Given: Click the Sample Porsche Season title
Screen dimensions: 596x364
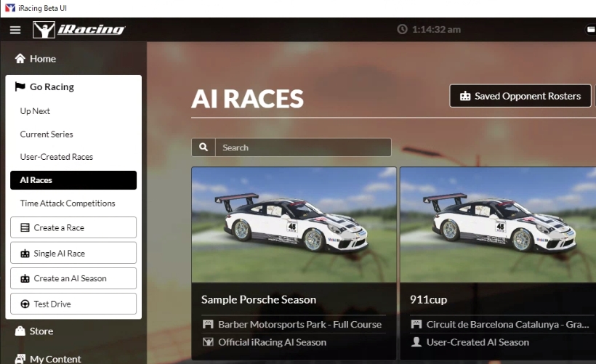Looking at the screenshot, I should click(259, 300).
